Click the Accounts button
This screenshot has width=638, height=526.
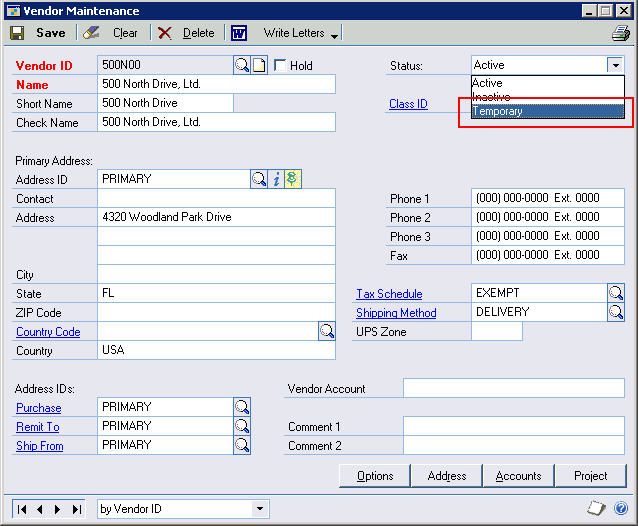(x=518, y=476)
